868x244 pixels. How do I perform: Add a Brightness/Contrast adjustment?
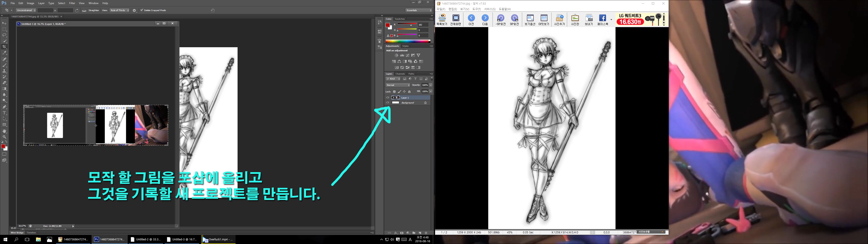[x=396, y=55]
